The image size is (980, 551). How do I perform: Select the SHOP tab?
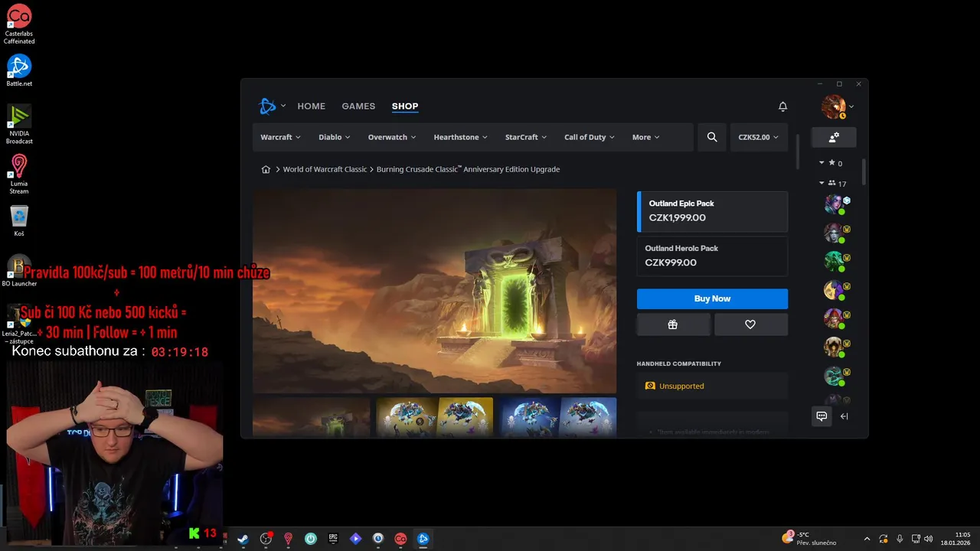tap(405, 106)
